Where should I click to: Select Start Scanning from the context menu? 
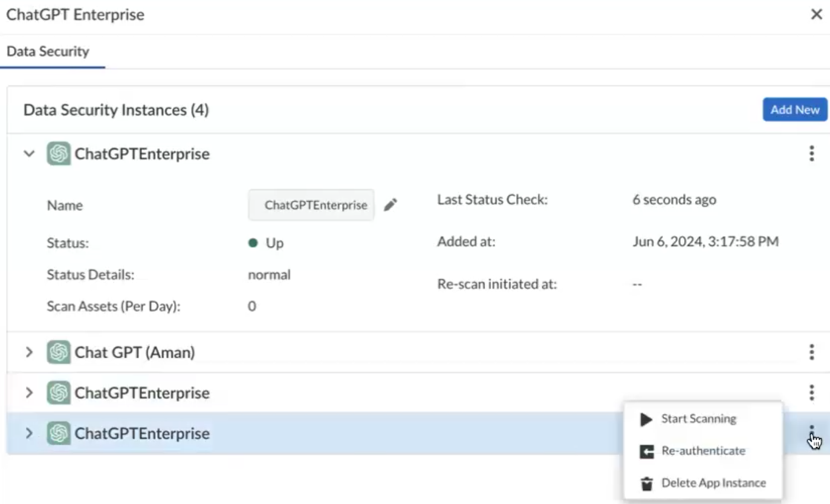coord(698,419)
